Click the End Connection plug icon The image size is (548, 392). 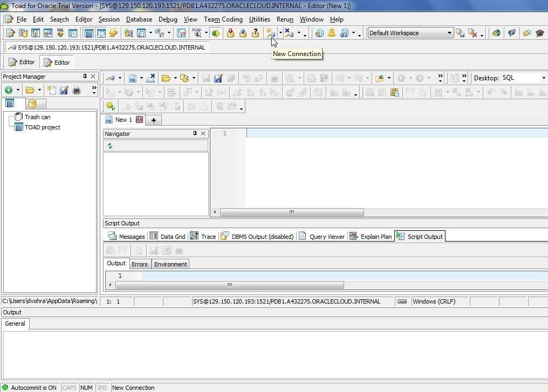click(290, 33)
